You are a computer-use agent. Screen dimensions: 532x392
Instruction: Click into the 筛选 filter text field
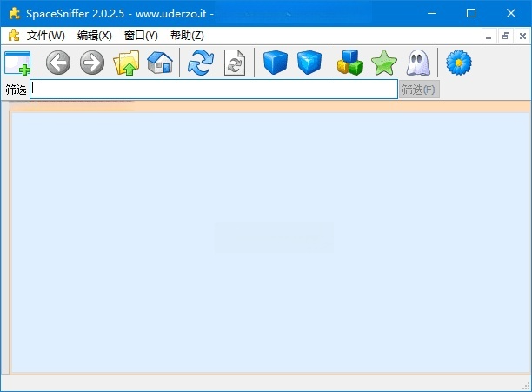tap(213, 90)
